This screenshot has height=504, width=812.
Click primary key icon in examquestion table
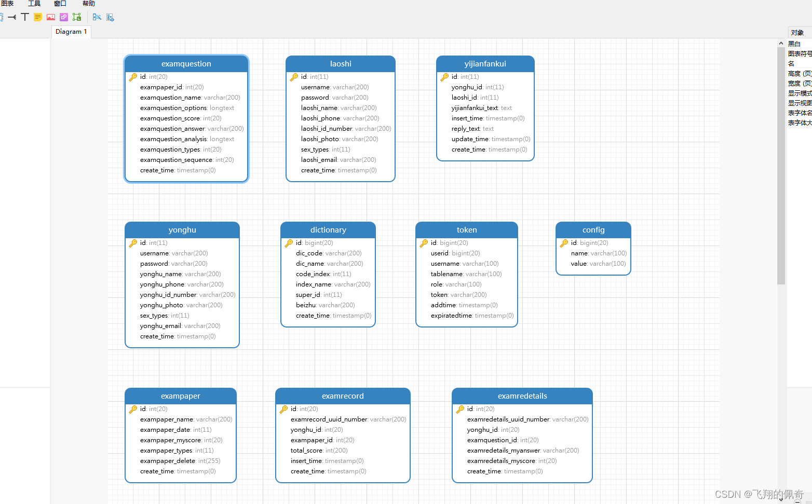pos(133,77)
